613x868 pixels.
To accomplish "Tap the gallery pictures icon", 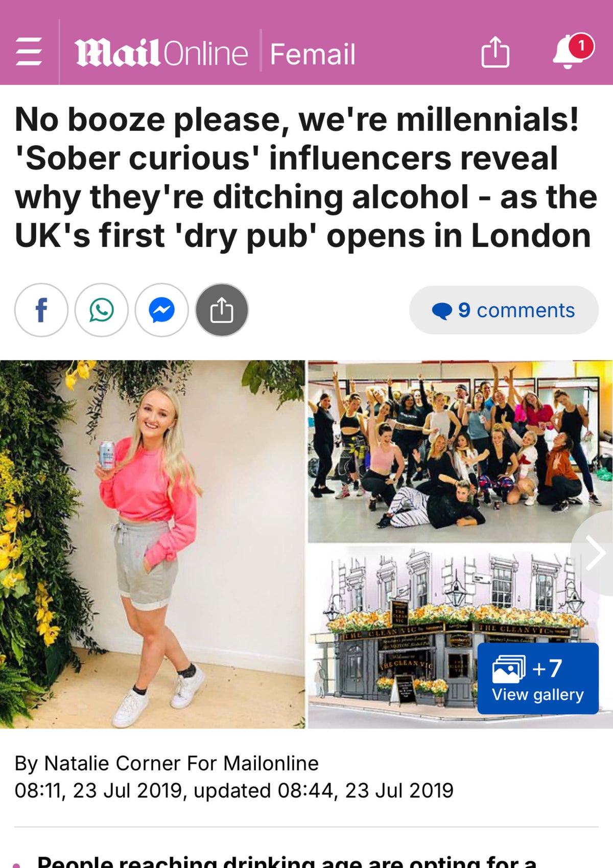I will [x=508, y=669].
